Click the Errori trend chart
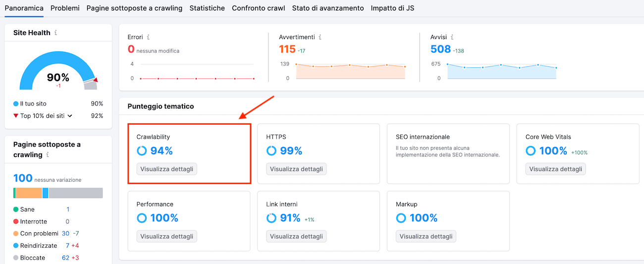 click(x=197, y=71)
